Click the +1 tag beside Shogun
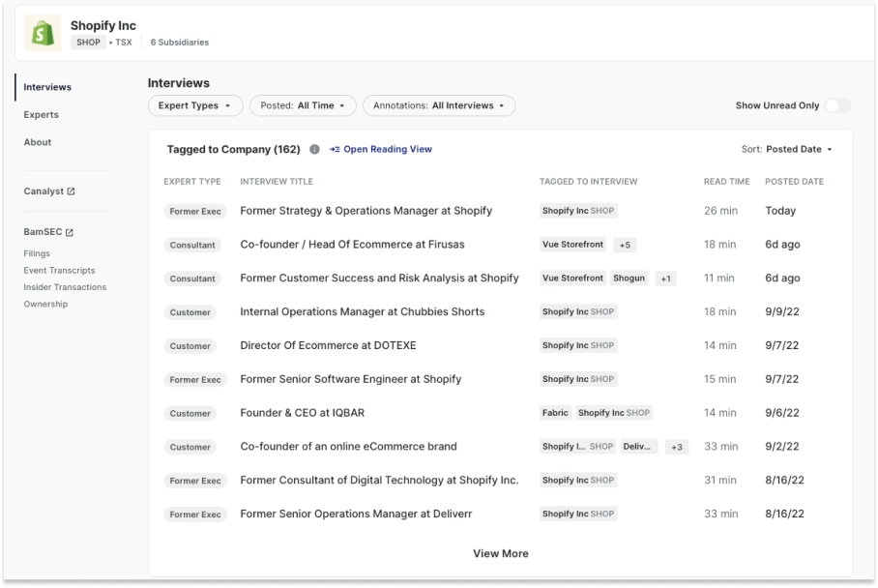Viewport: 878px width, 588px height. pos(666,279)
